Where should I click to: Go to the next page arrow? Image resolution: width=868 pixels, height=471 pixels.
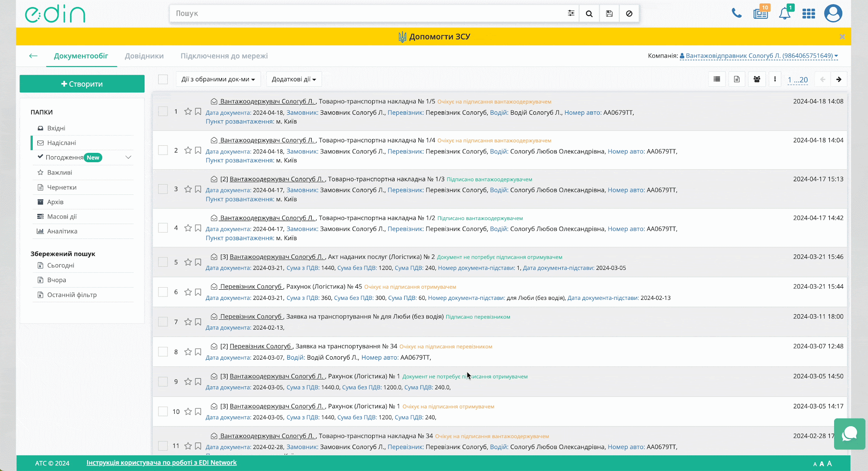coord(839,79)
